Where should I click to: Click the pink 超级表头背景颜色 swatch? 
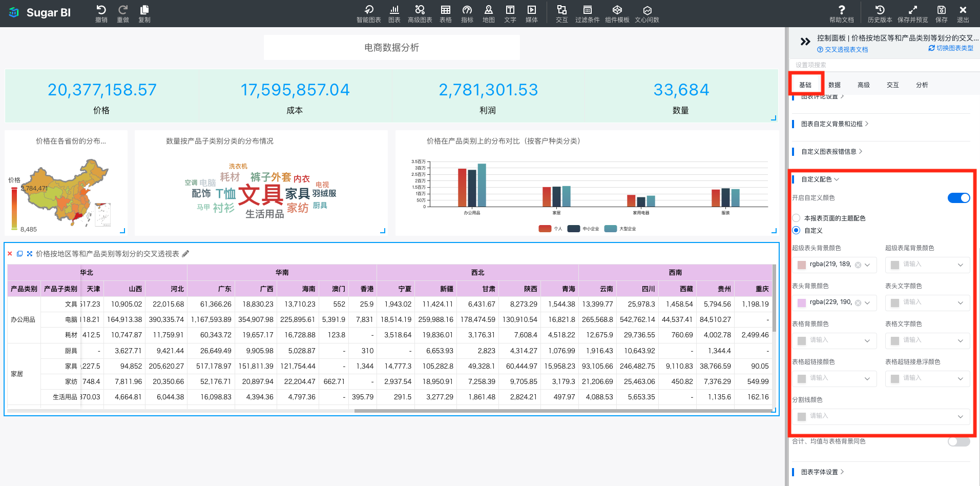(802, 265)
